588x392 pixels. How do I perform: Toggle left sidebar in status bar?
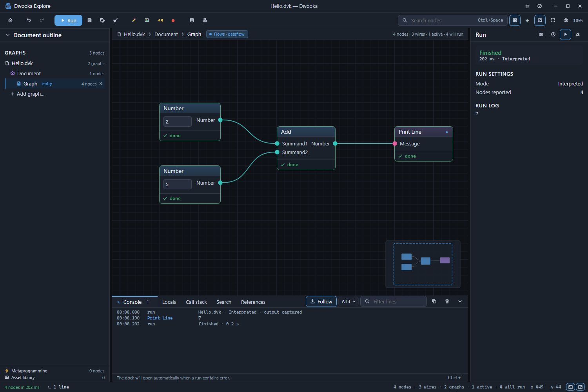[x=570, y=387]
